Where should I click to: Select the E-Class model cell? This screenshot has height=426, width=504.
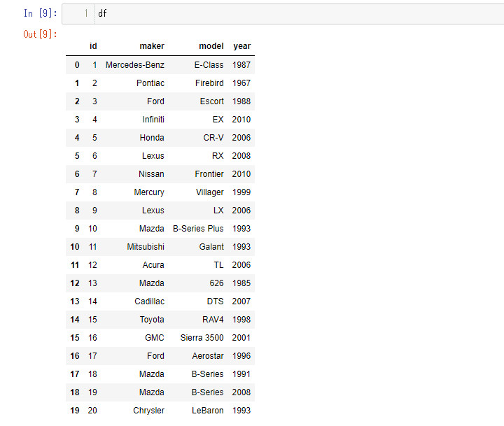209,65
